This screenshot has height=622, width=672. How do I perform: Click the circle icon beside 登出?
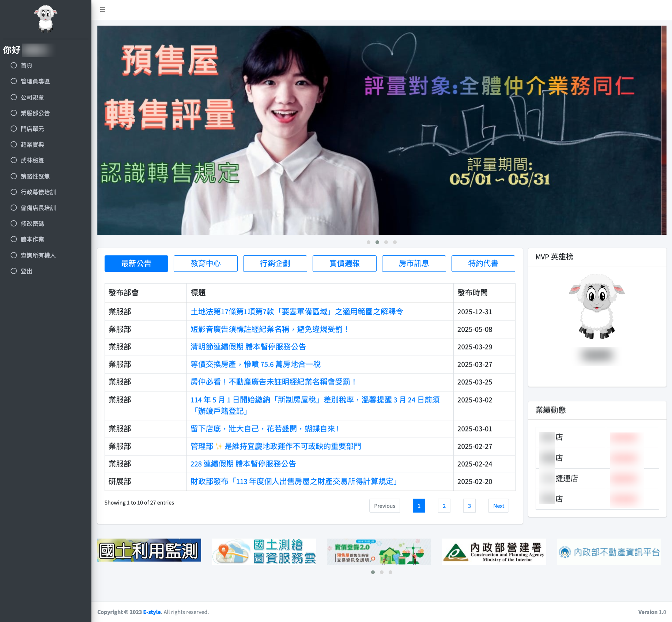14,271
